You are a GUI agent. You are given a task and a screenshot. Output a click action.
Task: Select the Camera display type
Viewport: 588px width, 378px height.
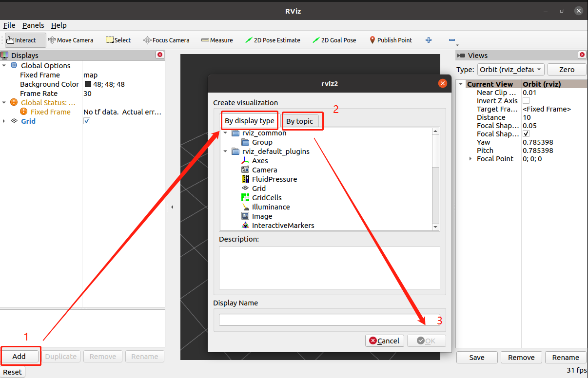[x=264, y=170]
